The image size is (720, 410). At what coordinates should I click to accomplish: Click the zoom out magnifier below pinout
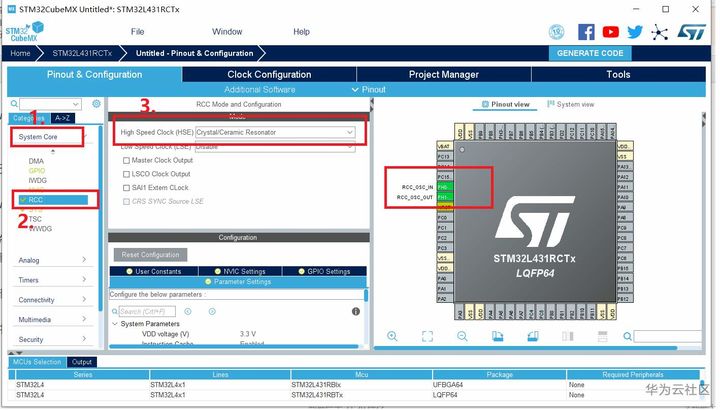462,336
